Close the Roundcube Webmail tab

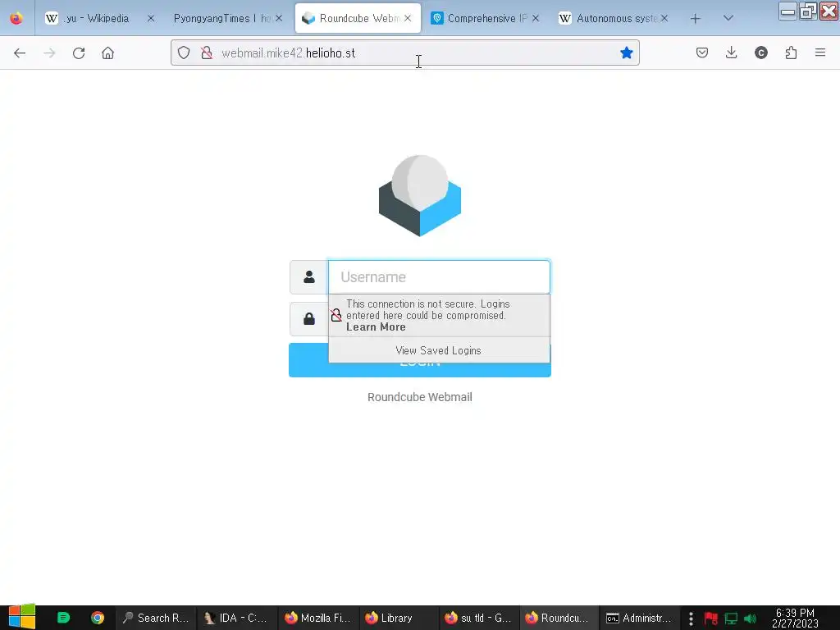[x=408, y=18]
